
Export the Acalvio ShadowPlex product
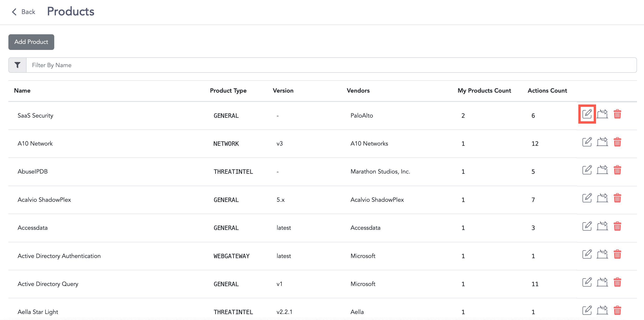point(602,198)
